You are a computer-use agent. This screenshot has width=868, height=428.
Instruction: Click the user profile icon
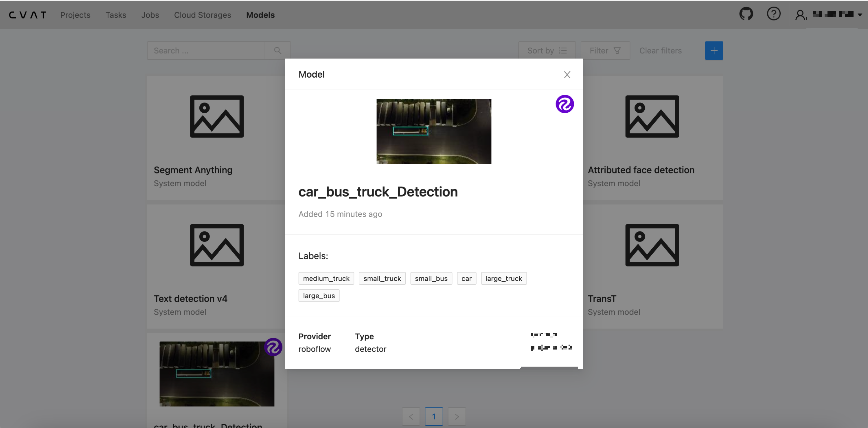coord(800,15)
